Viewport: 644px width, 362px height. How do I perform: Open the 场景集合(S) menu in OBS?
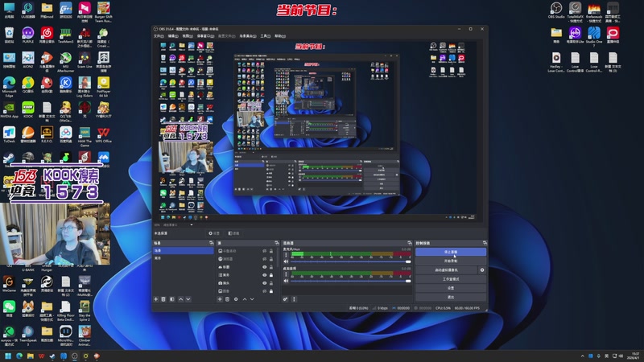click(248, 36)
